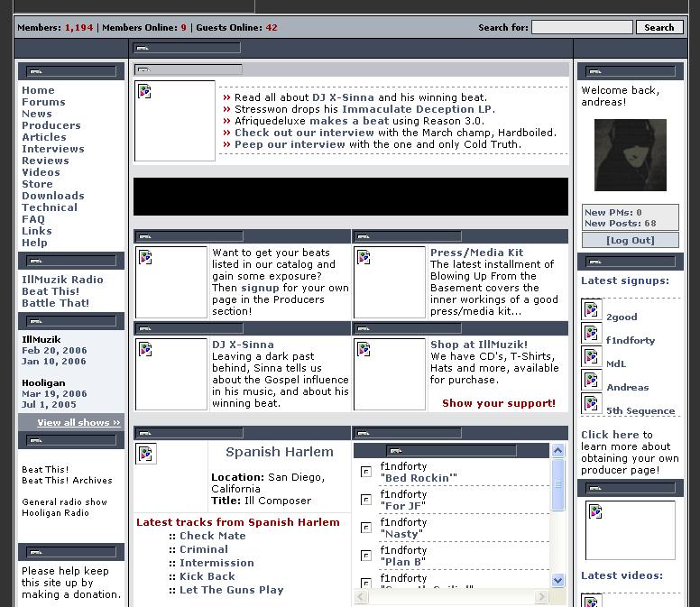700x607 pixels.
Task: Open Andreas signup profile
Action: 627,388
